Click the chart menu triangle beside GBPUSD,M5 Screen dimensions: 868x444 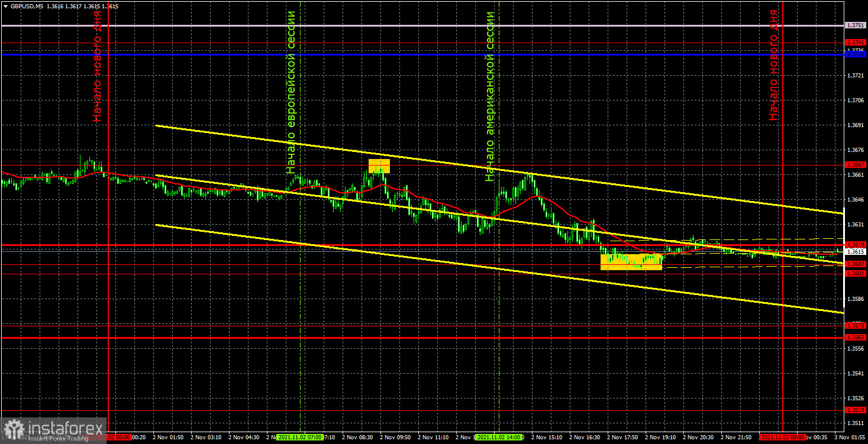pyautogui.click(x=5, y=6)
